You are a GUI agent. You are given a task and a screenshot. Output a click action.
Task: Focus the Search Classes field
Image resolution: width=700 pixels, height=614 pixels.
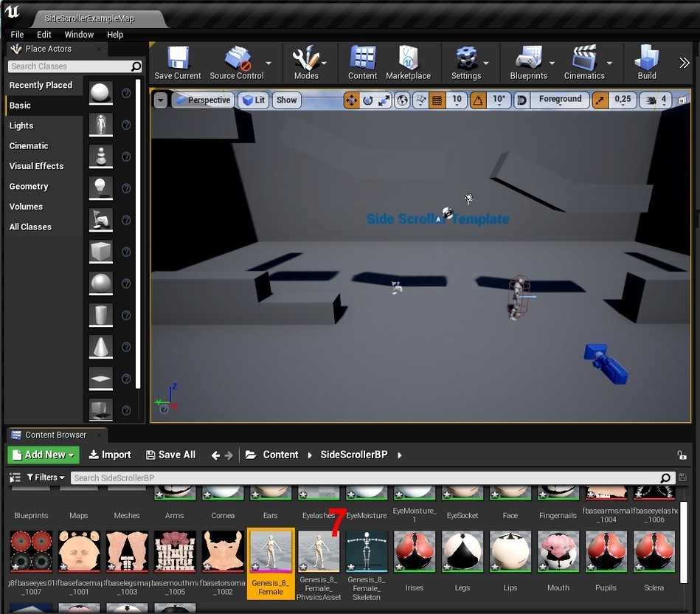tap(74, 66)
